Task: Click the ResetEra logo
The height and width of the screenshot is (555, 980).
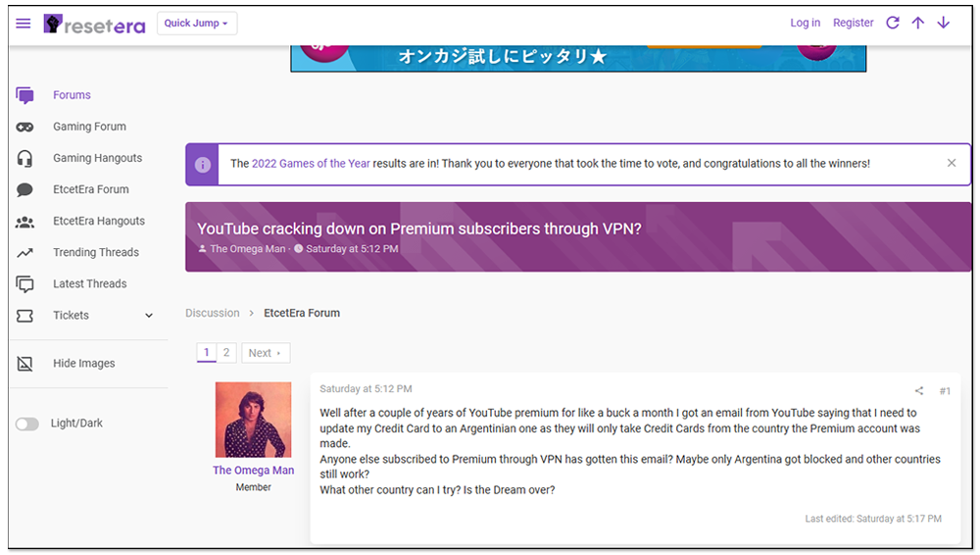Action: (94, 24)
